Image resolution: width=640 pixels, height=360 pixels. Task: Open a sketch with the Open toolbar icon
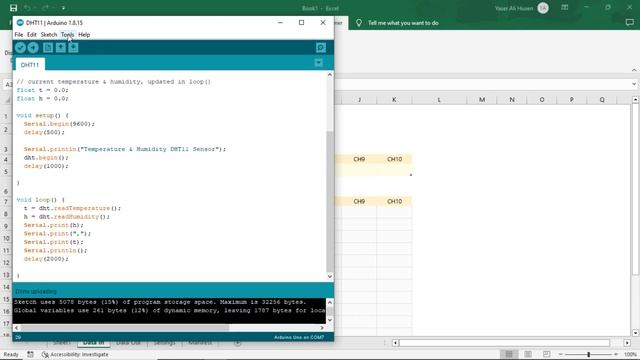pos(61,48)
